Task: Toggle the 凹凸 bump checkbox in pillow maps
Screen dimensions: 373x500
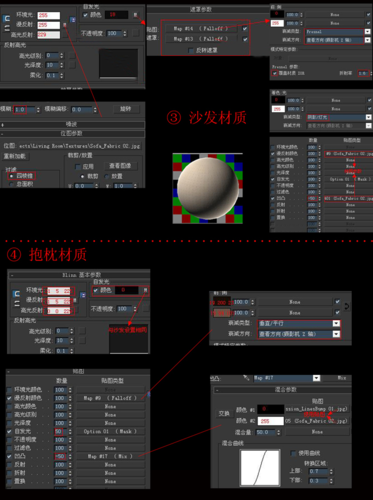Action: (x=9, y=456)
